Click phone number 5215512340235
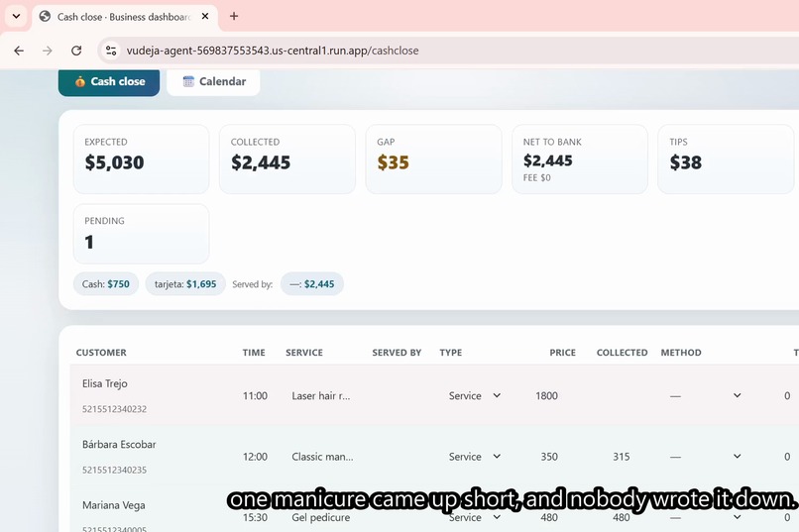The width and height of the screenshot is (799, 532). [x=115, y=470]
